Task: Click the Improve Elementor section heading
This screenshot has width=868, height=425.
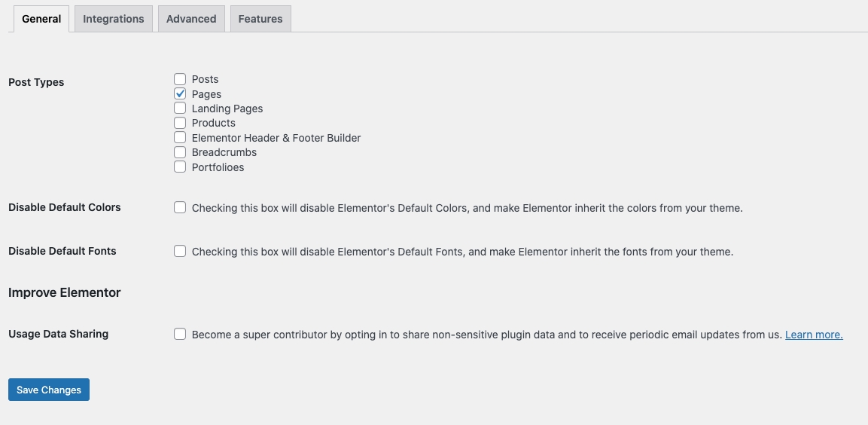Action: 65,292
